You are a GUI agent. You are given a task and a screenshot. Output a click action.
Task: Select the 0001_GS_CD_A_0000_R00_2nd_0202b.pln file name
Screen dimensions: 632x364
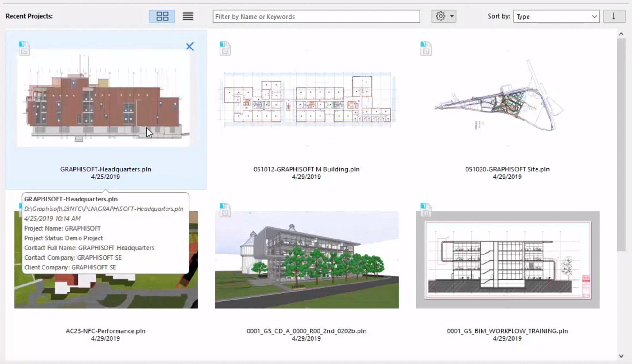306,331
